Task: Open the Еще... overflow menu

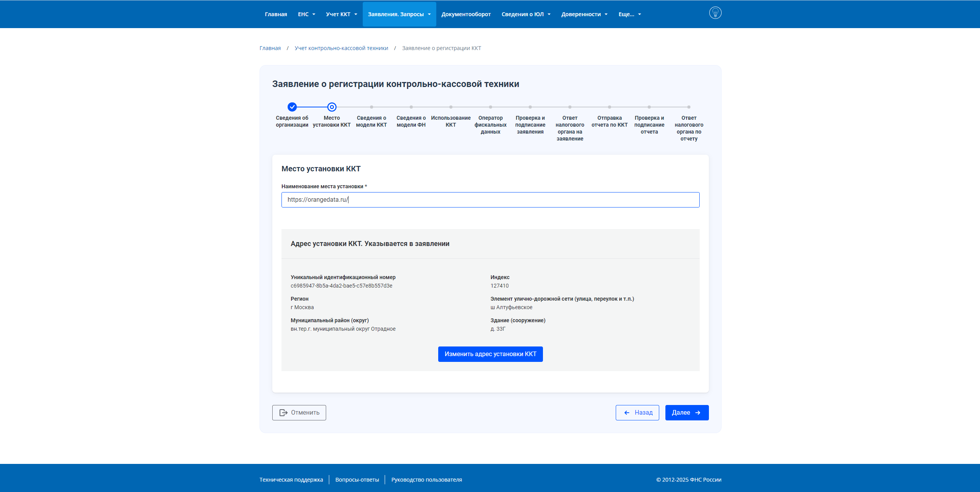Action: [x=630, y=14]
